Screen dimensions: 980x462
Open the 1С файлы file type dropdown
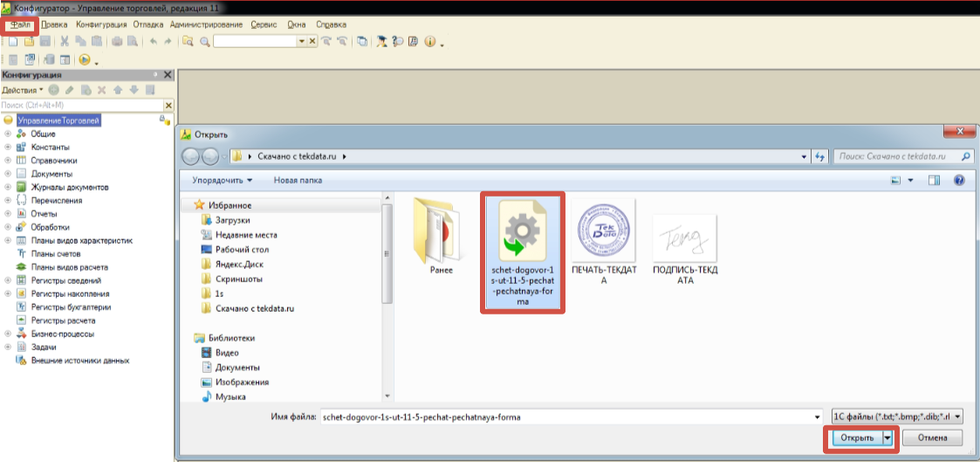coord(897,417)
